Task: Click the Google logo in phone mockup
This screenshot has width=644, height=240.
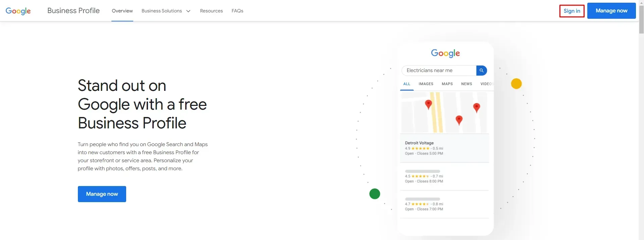Action: (445, 53)
